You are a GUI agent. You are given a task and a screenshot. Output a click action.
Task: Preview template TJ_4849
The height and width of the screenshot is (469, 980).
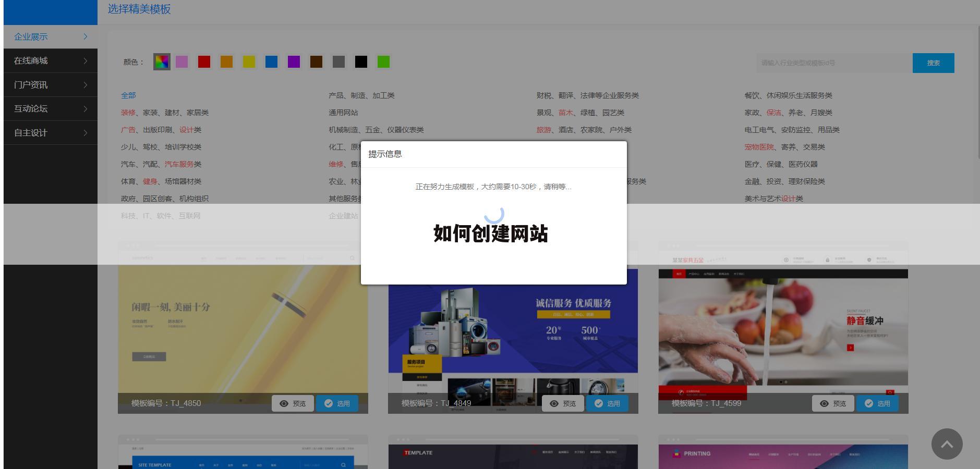(x=563, y=403)
